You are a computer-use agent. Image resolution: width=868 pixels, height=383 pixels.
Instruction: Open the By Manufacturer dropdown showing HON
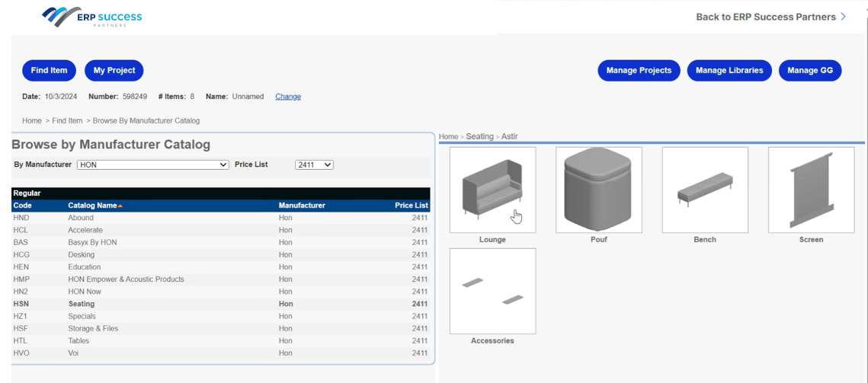click(x=152, y=164)
